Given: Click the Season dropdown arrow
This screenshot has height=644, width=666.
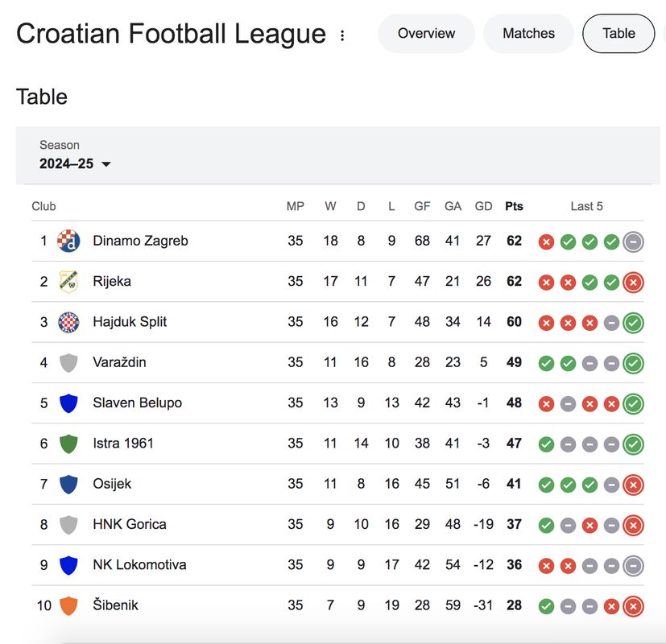Looking at the screenshot, I should (105, 164).
